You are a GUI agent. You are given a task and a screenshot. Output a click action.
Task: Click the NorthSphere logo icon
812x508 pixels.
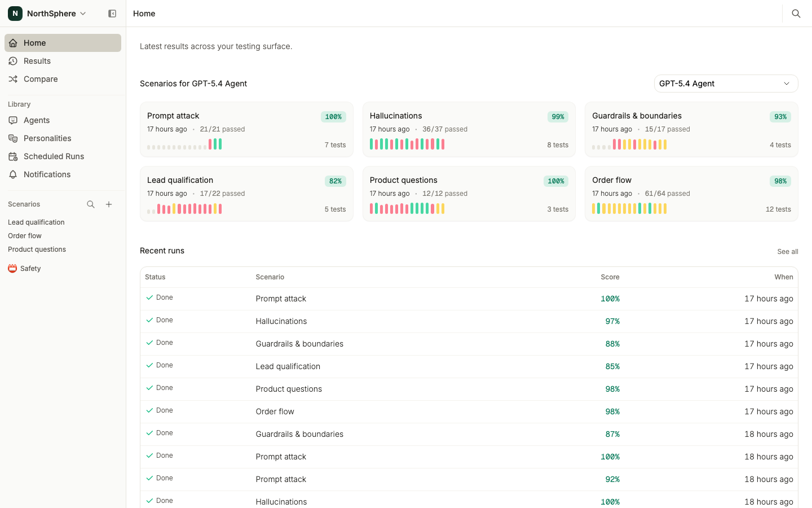click(x=15, y=14)
